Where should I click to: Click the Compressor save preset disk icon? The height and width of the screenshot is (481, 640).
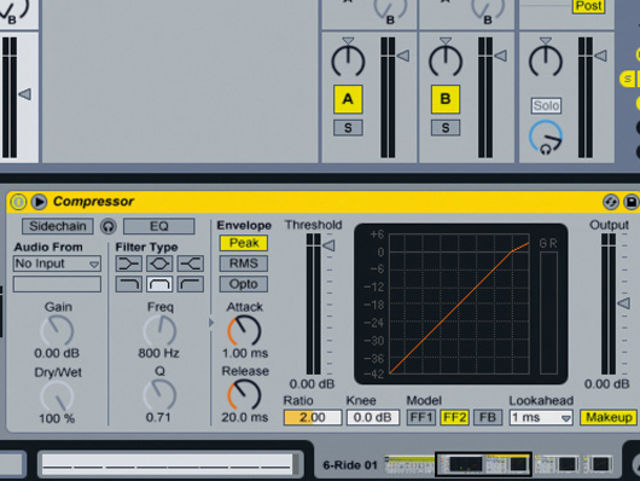(631, 202)
